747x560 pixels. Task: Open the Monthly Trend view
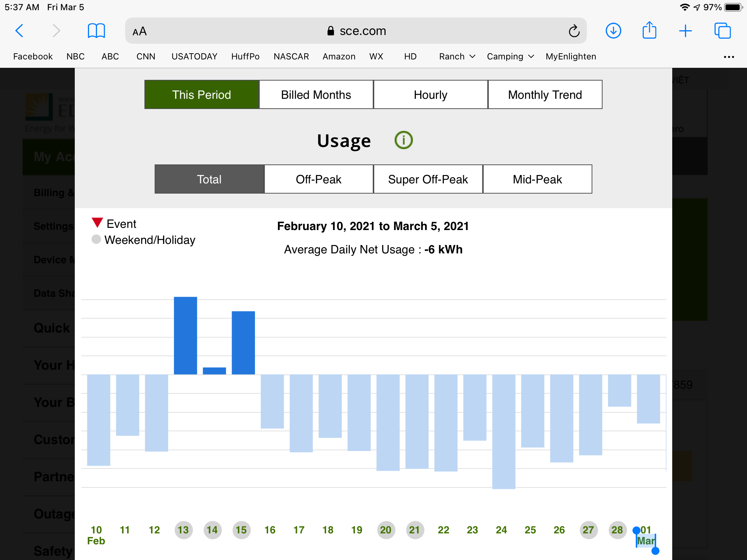click(545, 95)
